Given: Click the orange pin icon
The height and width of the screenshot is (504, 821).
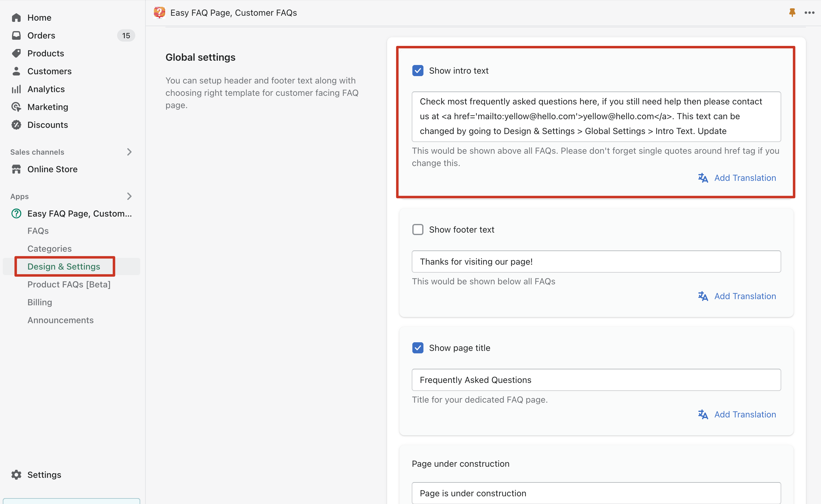Looking at the screenshot, I should pyautogui.click(x=792, y=13).
